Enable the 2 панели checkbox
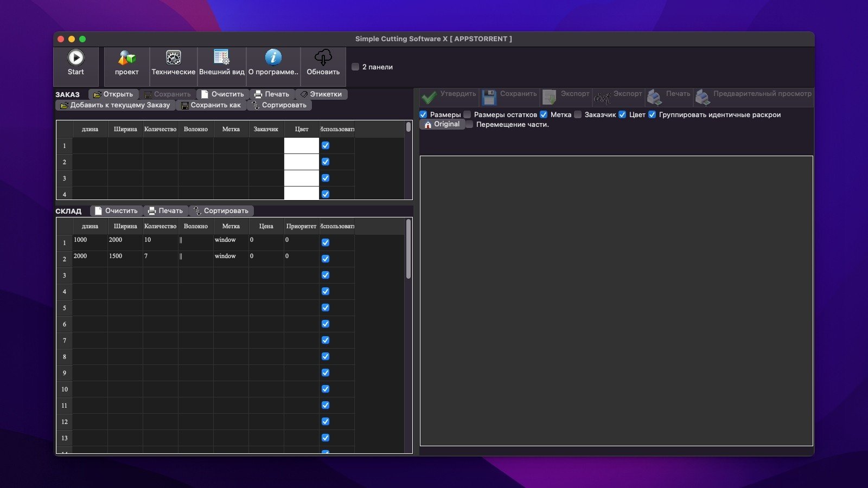 [355, 67]
